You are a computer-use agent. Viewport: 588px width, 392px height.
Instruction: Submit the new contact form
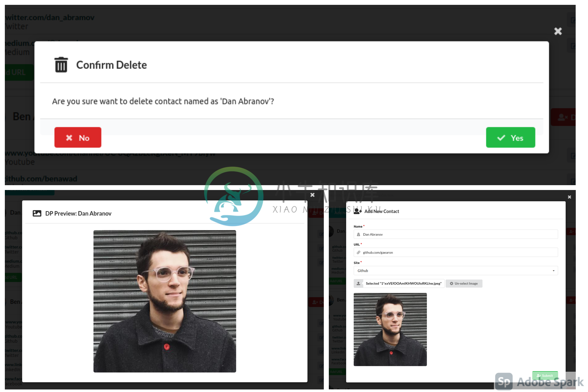545,375
